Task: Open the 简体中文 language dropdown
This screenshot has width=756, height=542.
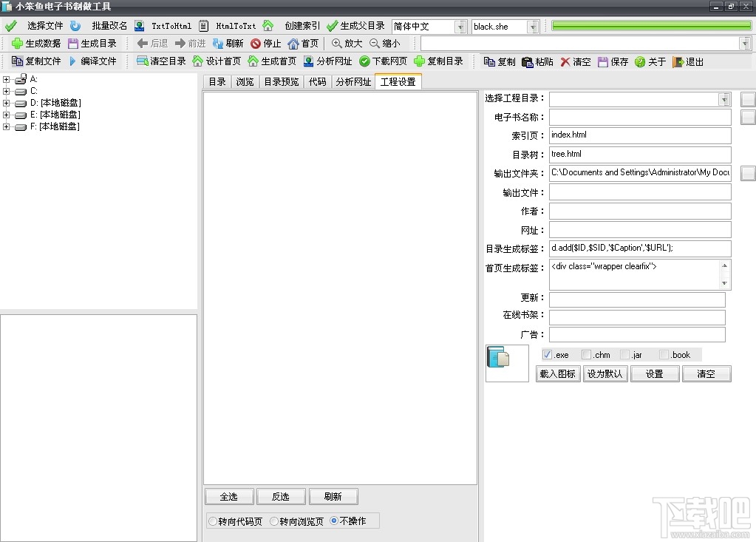Action: [x=460, y=27]
